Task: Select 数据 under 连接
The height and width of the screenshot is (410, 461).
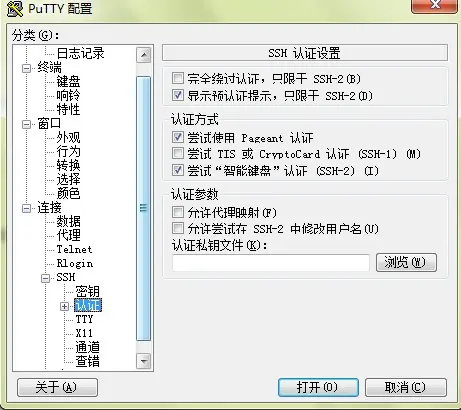Action: (68, 222)
